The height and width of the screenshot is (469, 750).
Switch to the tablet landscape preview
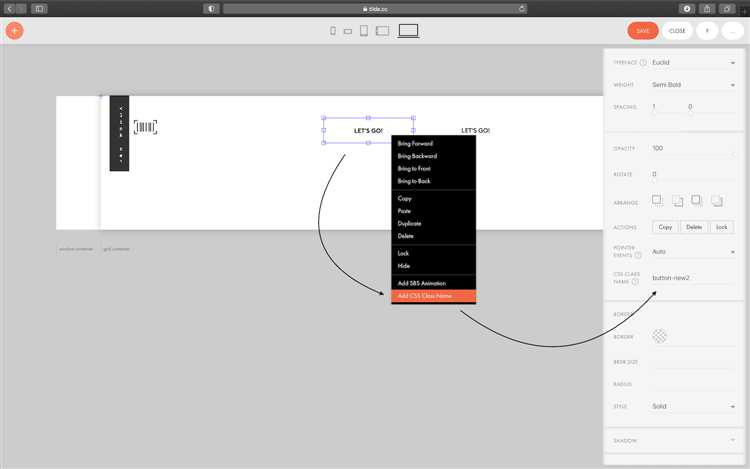point(382,31)
